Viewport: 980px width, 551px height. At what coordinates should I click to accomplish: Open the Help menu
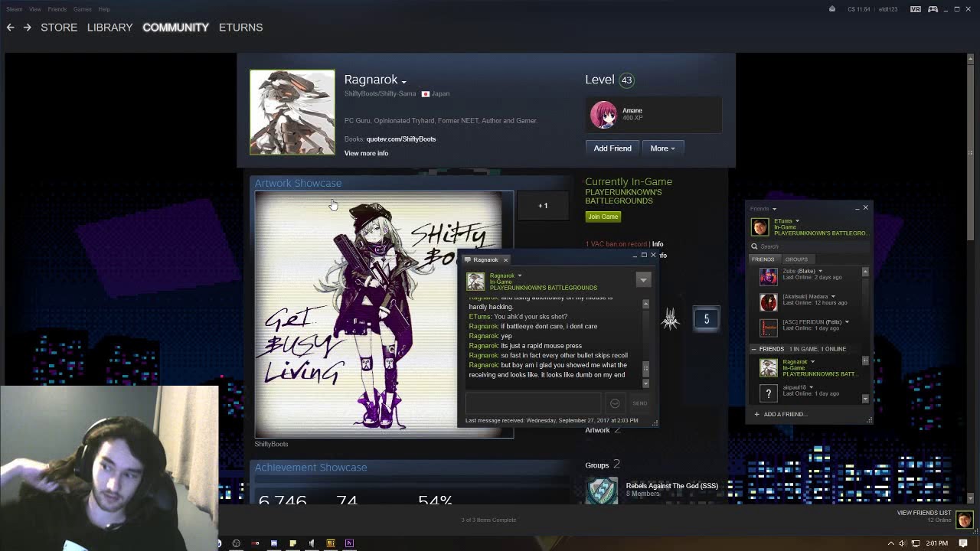[104, 9]
